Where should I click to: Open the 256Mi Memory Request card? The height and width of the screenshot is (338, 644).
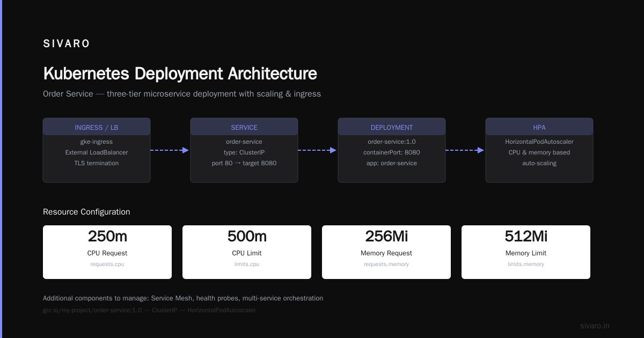click(386, 252)
